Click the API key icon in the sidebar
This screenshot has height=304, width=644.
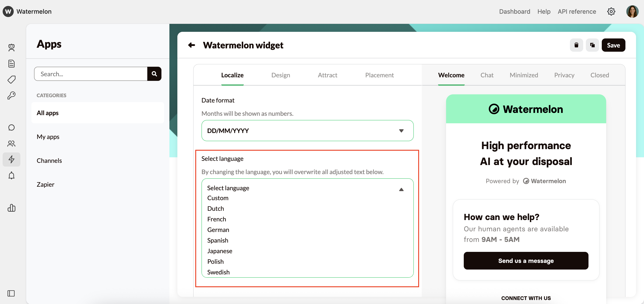[x=11, y=95]
